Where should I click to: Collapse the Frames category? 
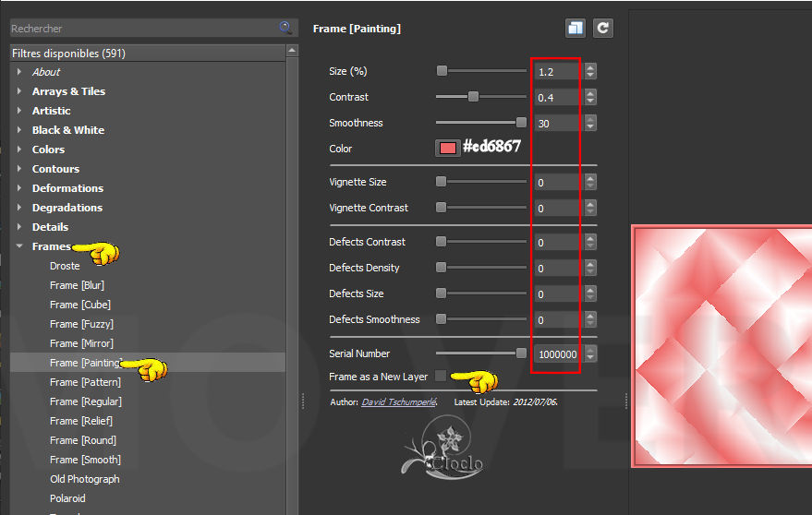[18, 246]
